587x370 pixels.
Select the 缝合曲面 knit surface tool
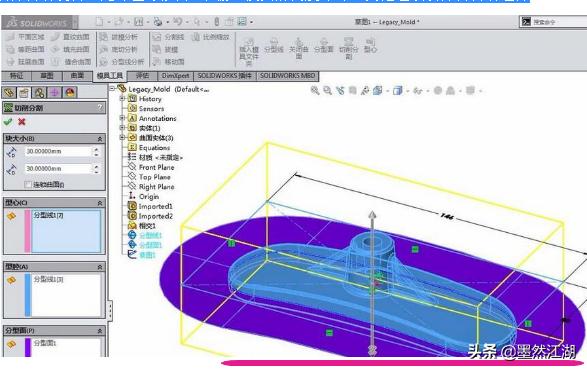click(x=71, y=61)
